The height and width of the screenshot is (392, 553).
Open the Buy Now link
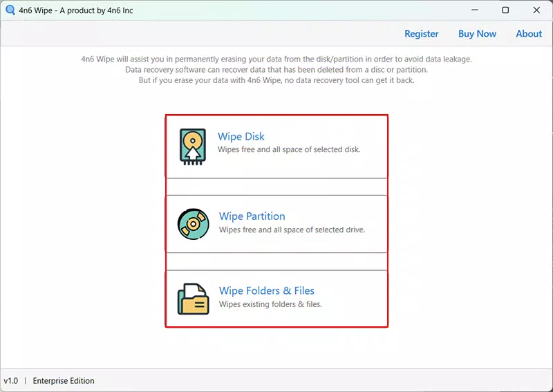[x=477, y=34]
